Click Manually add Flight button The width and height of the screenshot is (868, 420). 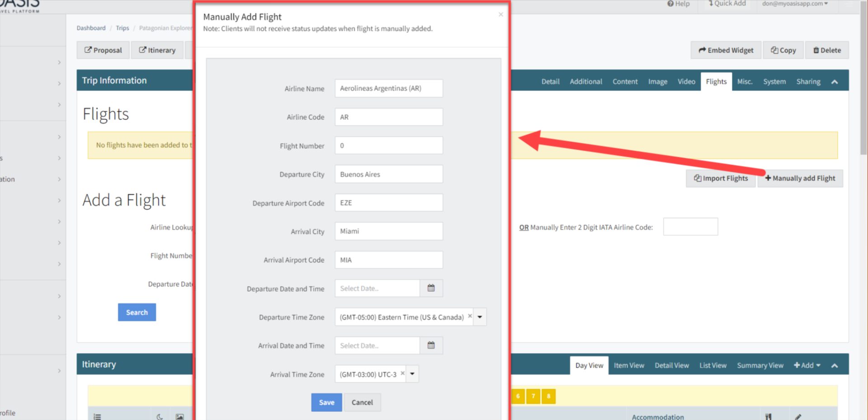coord(800,178)
